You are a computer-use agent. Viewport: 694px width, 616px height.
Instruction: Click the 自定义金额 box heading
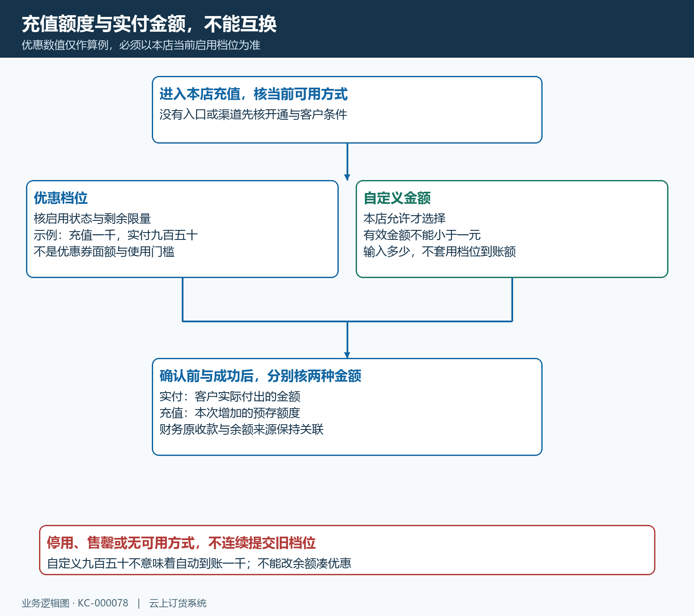[x=397, y=198]
